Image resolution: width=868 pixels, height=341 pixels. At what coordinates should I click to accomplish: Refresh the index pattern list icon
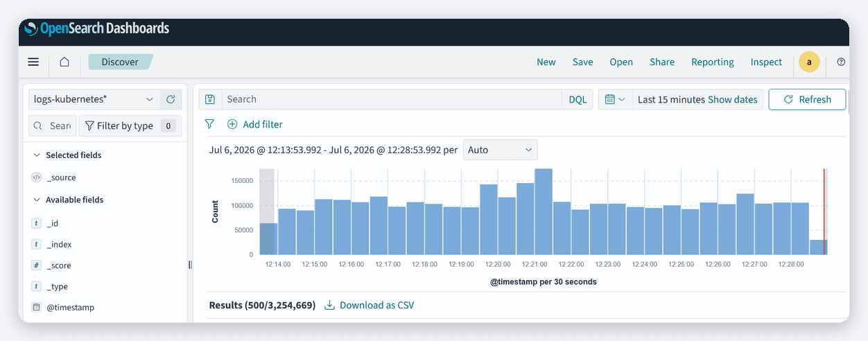[x=171, y=99]
